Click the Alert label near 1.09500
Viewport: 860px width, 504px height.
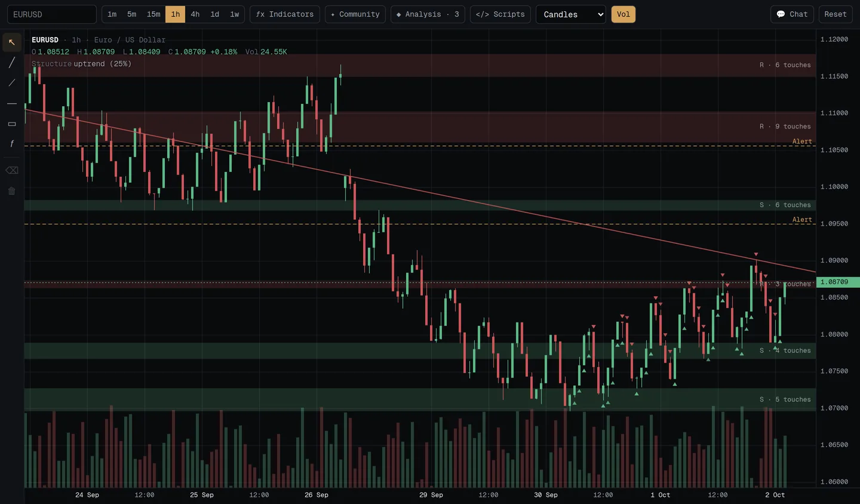click(x=802, y=220)
